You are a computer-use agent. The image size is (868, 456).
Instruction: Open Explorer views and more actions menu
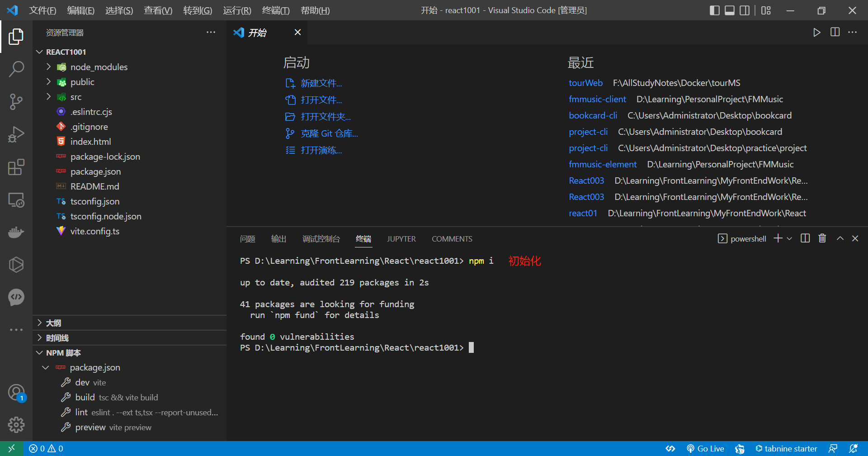(x=211, y=32)
